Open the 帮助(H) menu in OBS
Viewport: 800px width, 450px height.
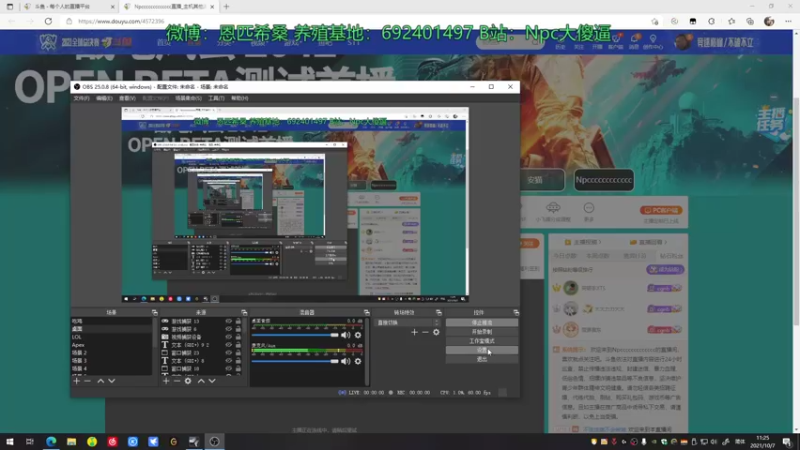click(x=240, y=98)
